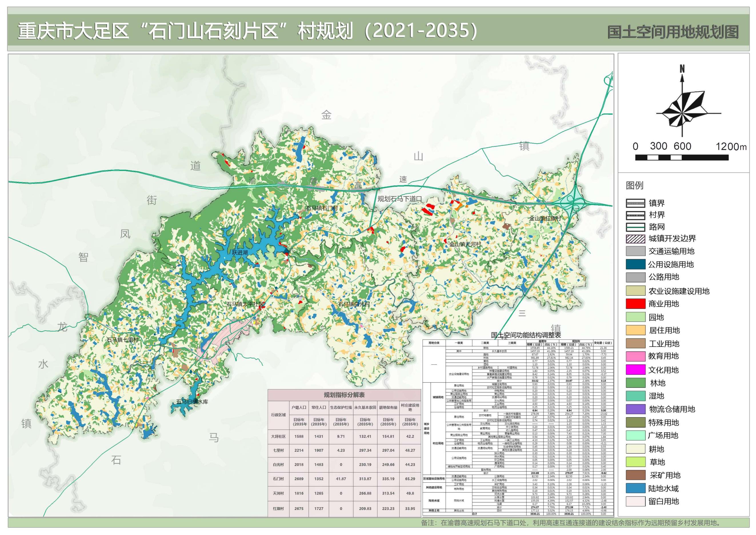
Task: Click the value 41.87 in 石门村 row
Action: click(341, 479)
